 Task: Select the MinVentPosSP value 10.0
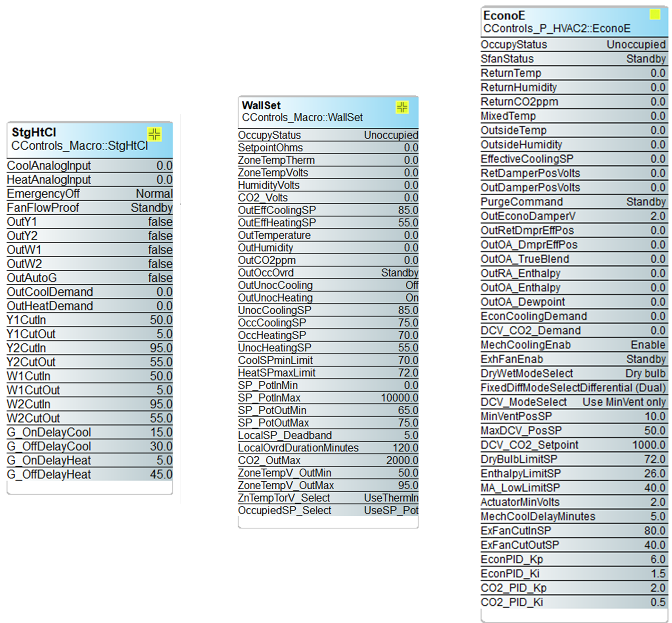[655, 417]
